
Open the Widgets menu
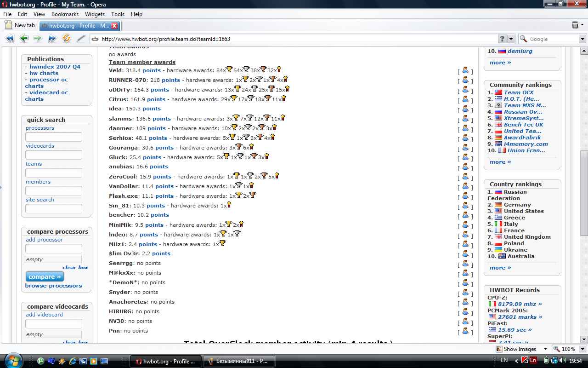pyautogui.click(x=95, y=14)
